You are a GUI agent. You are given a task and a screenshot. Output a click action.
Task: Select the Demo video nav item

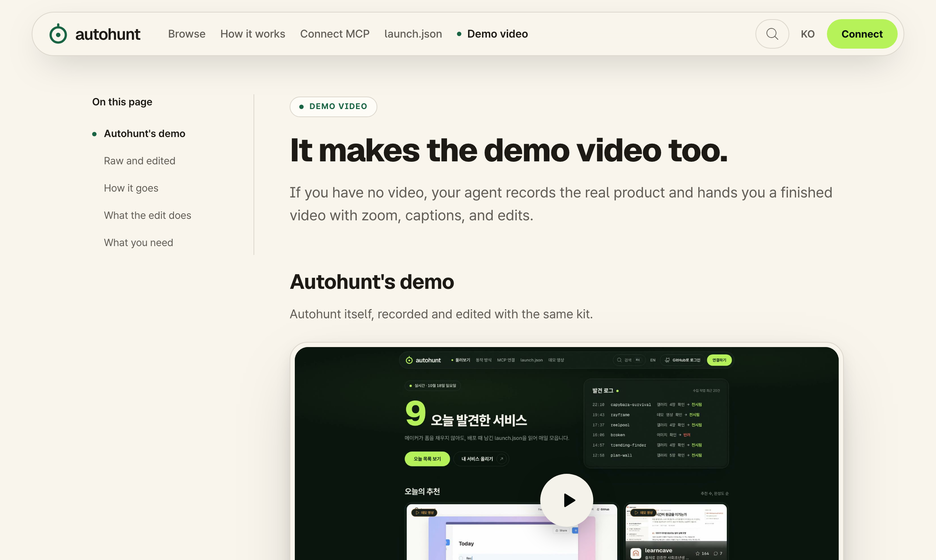pyautogui.click(x=492, y=34)
